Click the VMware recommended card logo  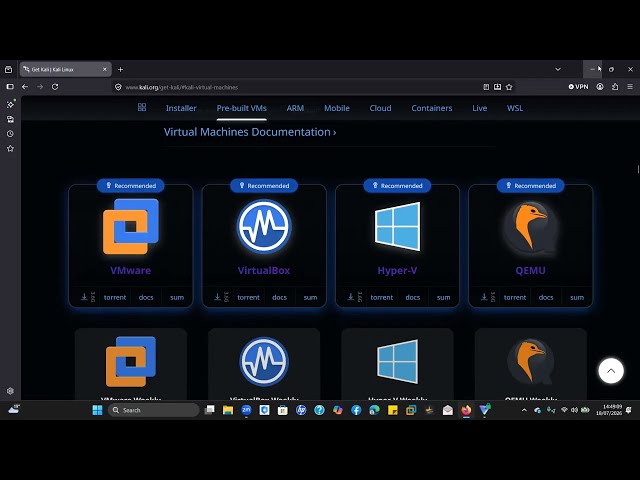coord(131,227)
